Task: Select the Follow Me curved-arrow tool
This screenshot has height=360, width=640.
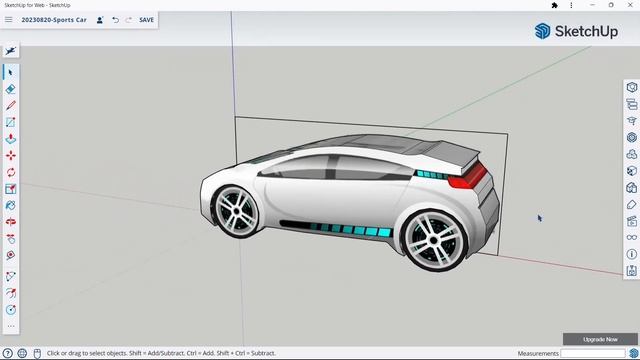Action: [x=11, y=293]
